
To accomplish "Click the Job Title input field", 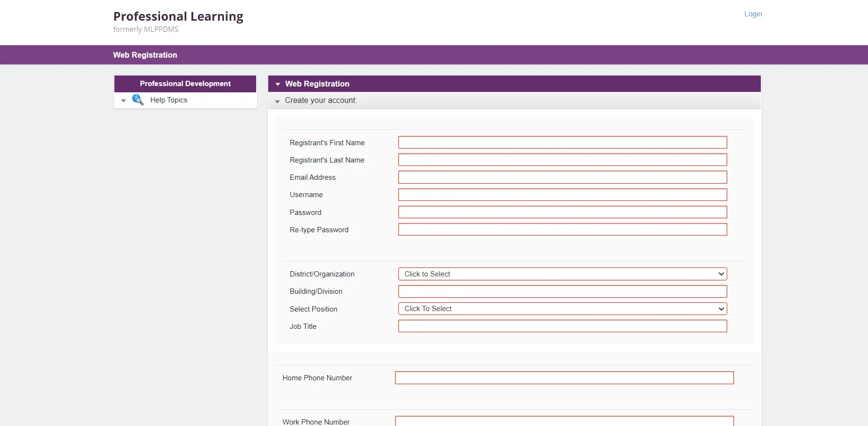I will [x=562, y=326].
